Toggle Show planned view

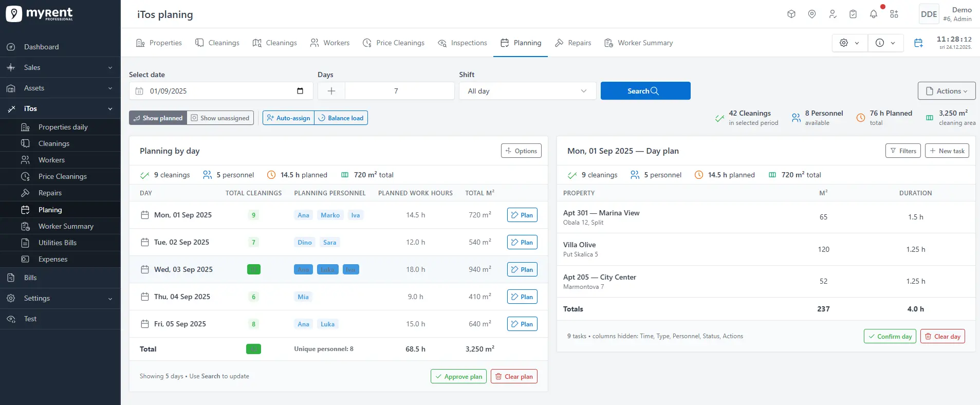click(x=158, y=118)
